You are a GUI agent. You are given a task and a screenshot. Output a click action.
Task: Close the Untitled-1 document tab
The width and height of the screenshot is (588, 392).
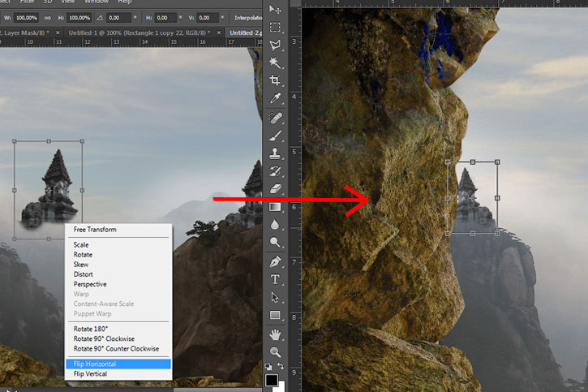pos(219,32)
